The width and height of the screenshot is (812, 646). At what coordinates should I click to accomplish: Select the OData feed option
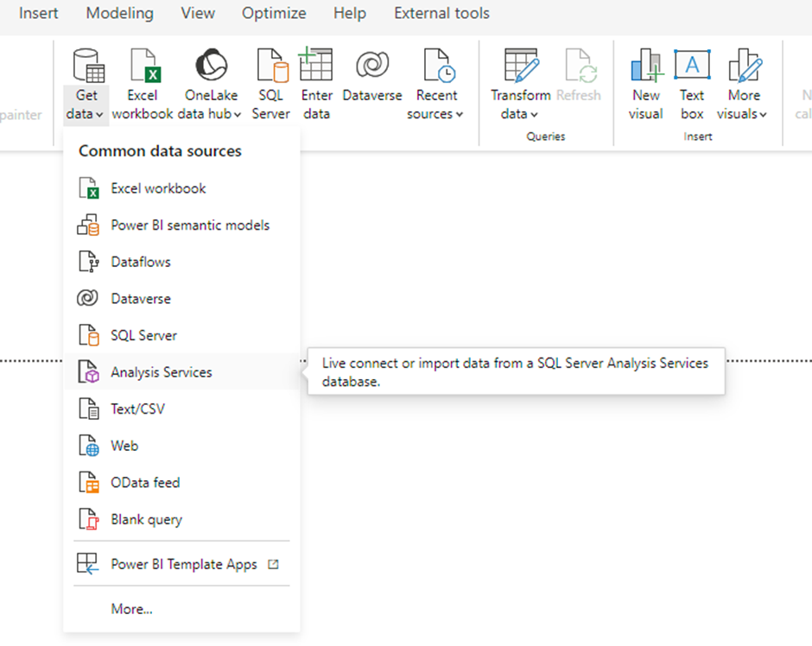pos(145,483)
